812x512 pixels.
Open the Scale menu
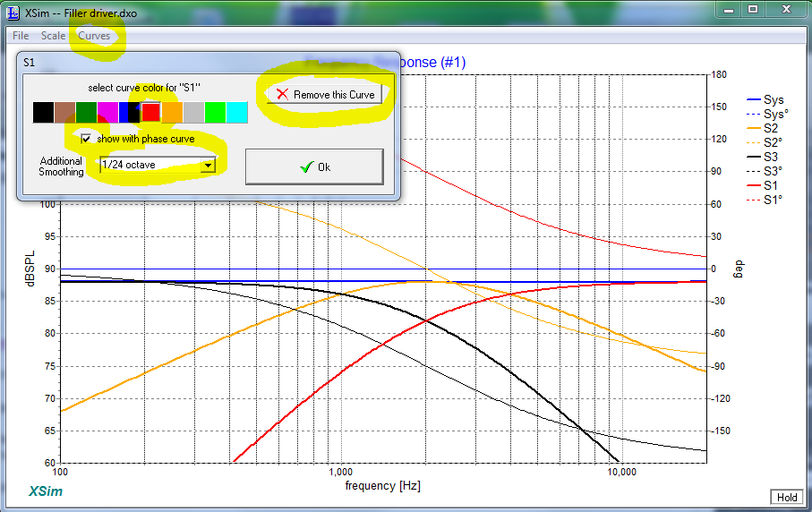point(54,36)
